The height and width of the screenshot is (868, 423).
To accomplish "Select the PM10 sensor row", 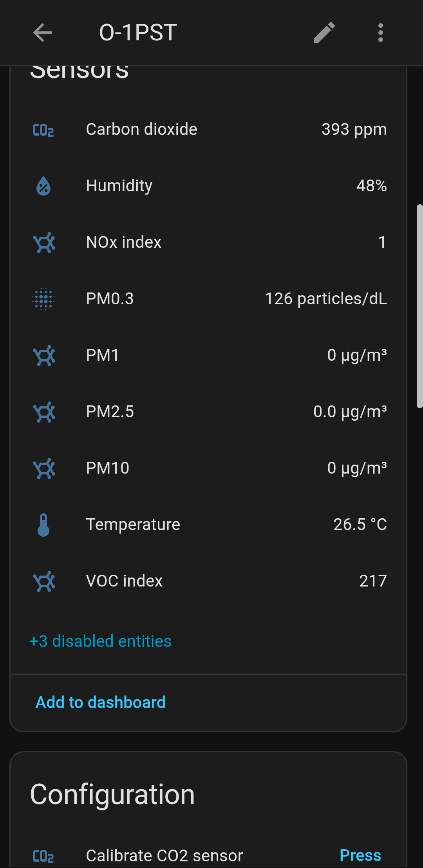I will pyautogui.click(x=208, y=469).
